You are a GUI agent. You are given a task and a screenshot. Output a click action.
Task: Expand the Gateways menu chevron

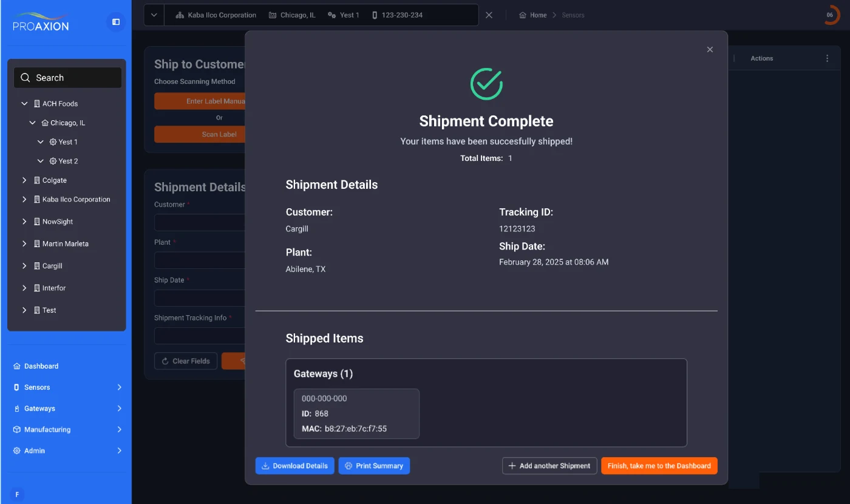point(119,409)
